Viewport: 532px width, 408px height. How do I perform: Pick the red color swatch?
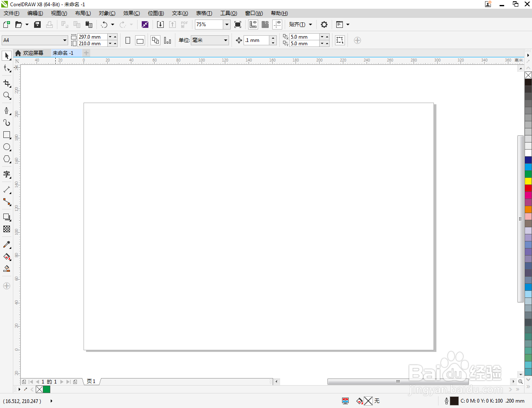coord(528,188)
